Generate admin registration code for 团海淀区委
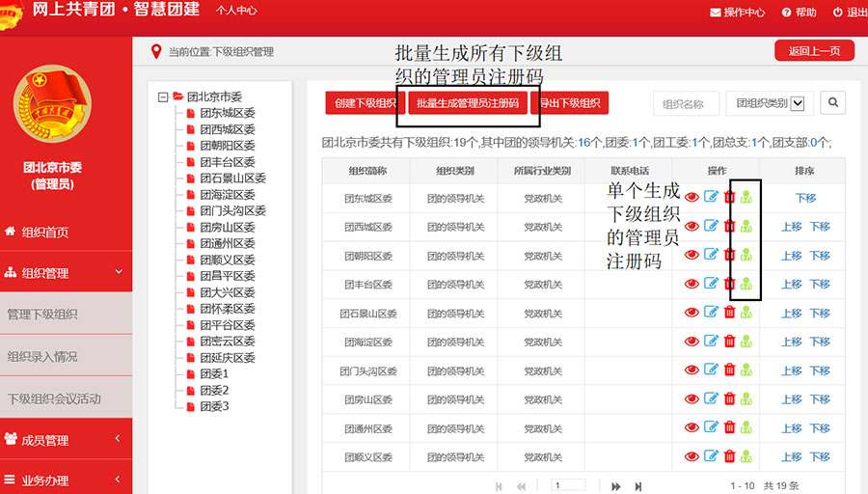 coord(746,342)
